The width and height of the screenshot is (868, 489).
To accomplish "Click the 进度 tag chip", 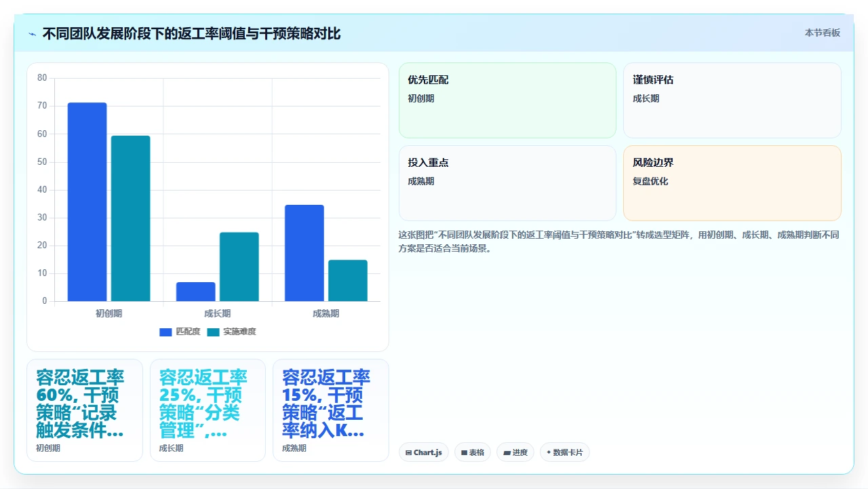I will point(515,452).
